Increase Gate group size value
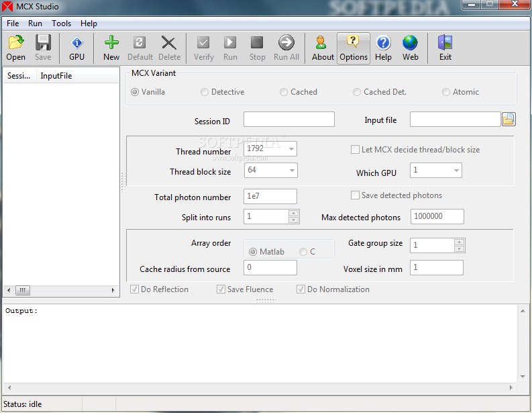Screen dimensions: 532x413 [459, 242]
